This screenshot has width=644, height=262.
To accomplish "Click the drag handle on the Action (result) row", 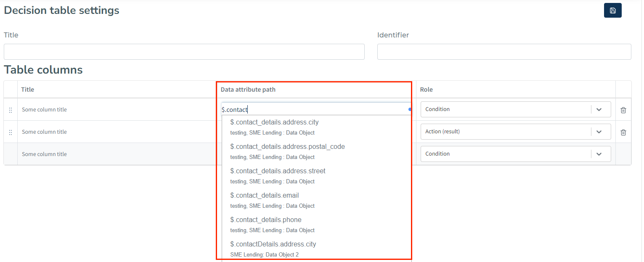I will pos(11,132).
